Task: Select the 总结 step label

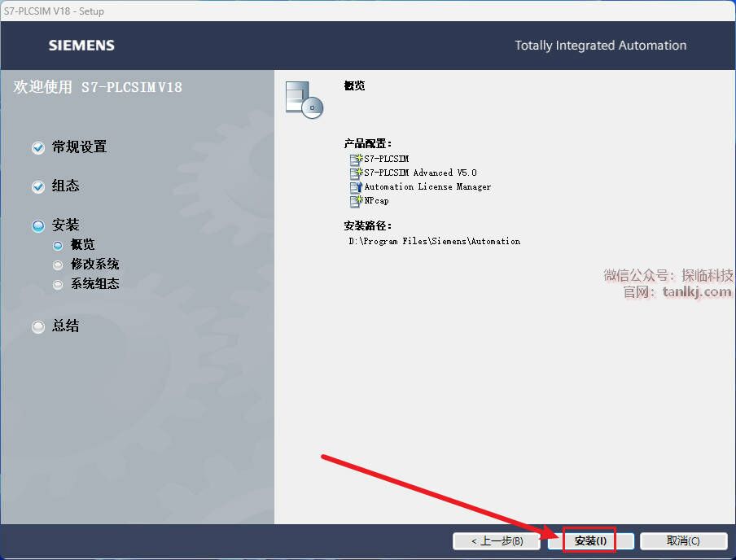Action: click(x=66, y=326)
